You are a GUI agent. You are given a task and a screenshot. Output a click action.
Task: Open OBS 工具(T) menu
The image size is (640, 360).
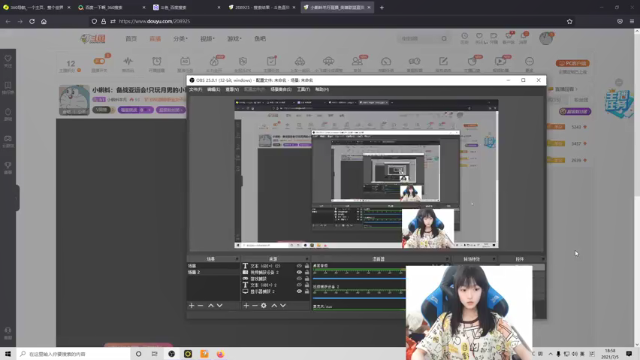tap(303, 89)
